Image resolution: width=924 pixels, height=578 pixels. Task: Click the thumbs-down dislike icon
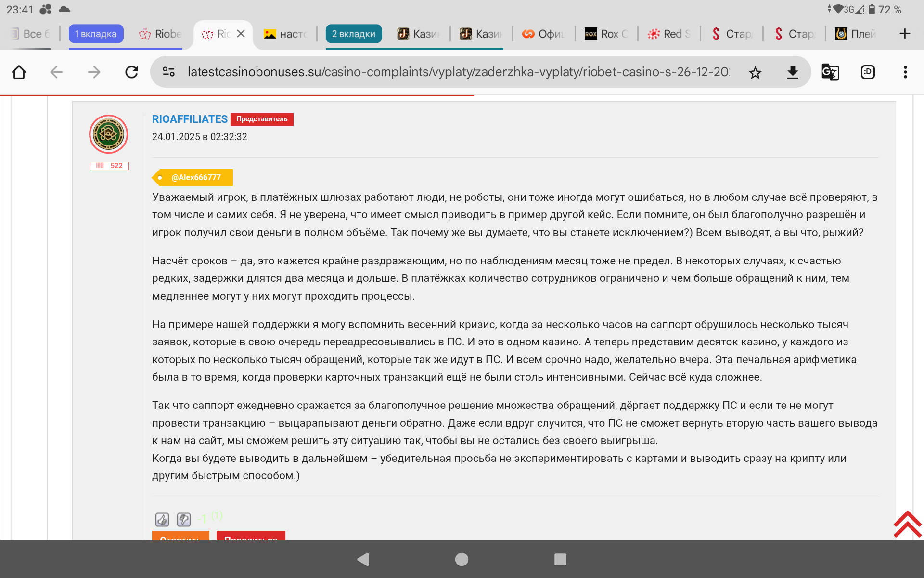[x=184, y=519]
